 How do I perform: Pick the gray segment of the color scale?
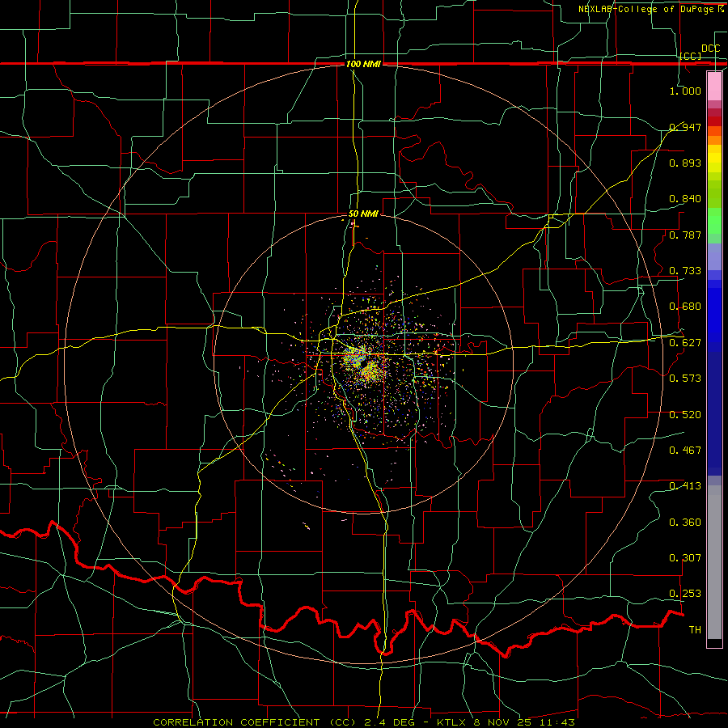714,562
